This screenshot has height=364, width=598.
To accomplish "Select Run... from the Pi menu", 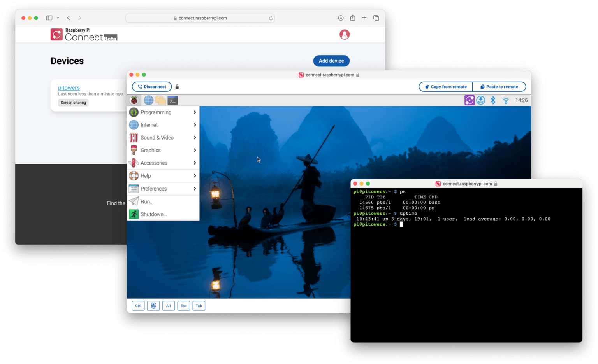I will click(x=163, y=201).
